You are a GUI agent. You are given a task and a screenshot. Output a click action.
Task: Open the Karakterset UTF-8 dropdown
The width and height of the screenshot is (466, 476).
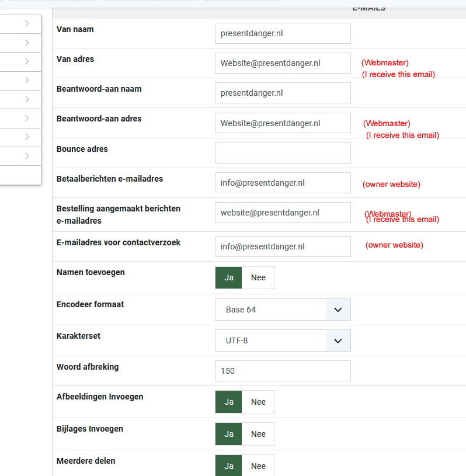point(283,340)
